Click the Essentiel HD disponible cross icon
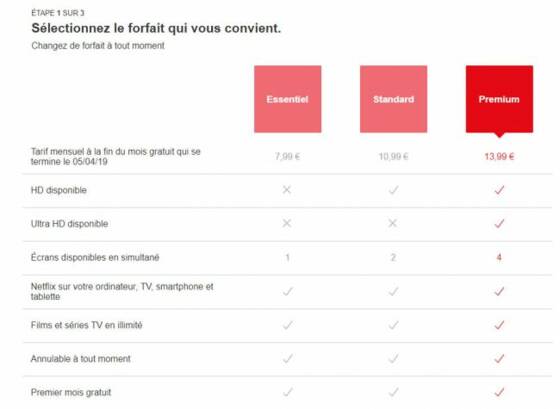This screenshot has width=560, height=409. coord(287,190)
